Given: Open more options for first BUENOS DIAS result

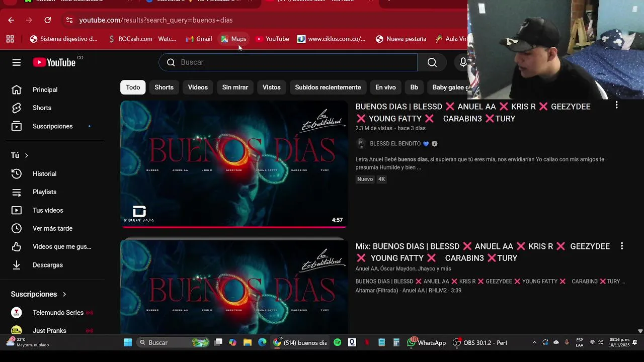Looking at the screenshot, I should pyautogui.click(x=616, y=106).
